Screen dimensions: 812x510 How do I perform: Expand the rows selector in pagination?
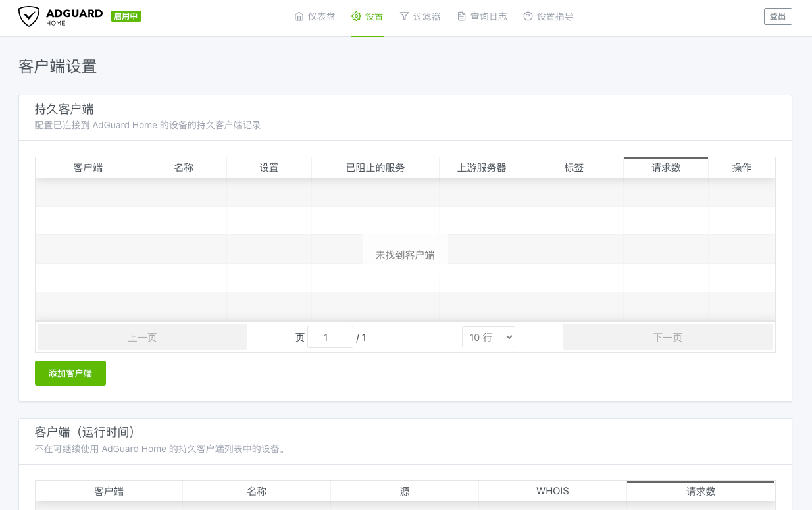pos(488,336)
